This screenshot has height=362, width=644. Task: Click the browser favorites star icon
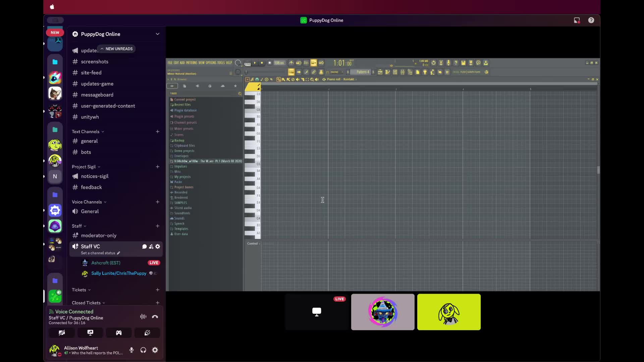[x=235, y=86]
